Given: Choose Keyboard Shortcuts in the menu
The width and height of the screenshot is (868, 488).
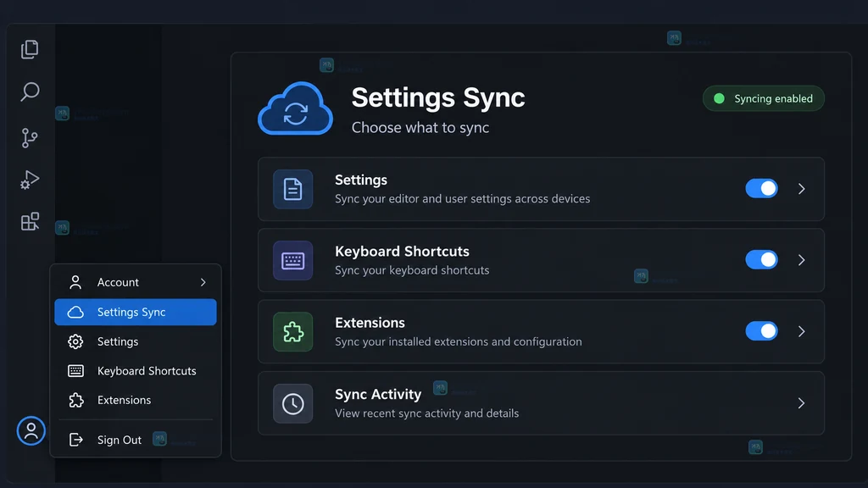Looking at the screenshot, I should click(x=136, y=371).
